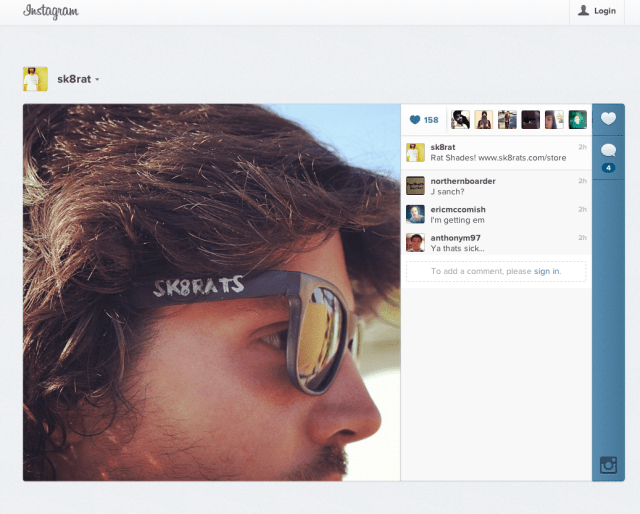640x514 pixels.
Task: Open first liker avatar thumbnail
Action: [460, 120]
